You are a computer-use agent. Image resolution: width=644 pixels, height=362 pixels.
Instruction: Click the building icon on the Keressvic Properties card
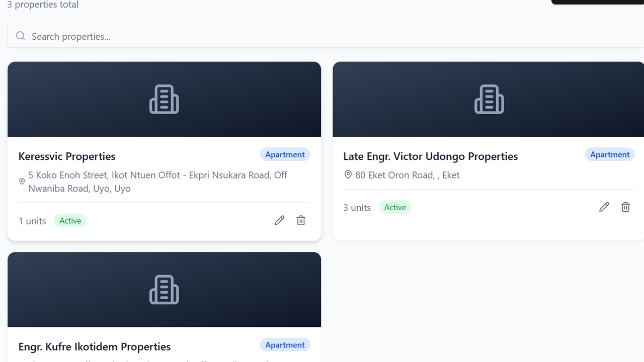[164, 99]
